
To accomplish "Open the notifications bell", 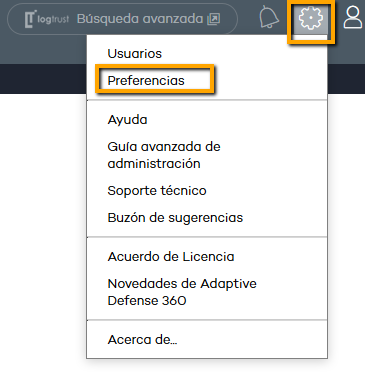I will (x=269, y=17).
